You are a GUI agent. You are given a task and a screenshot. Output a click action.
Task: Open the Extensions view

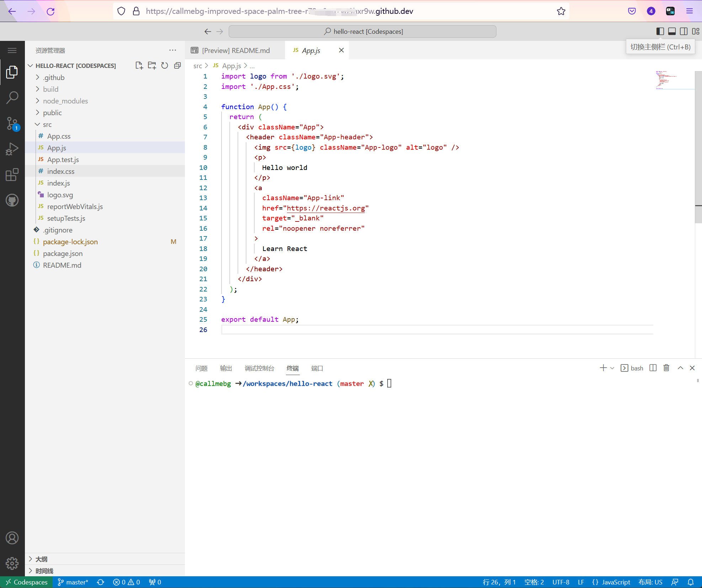[x=12, y=175]
